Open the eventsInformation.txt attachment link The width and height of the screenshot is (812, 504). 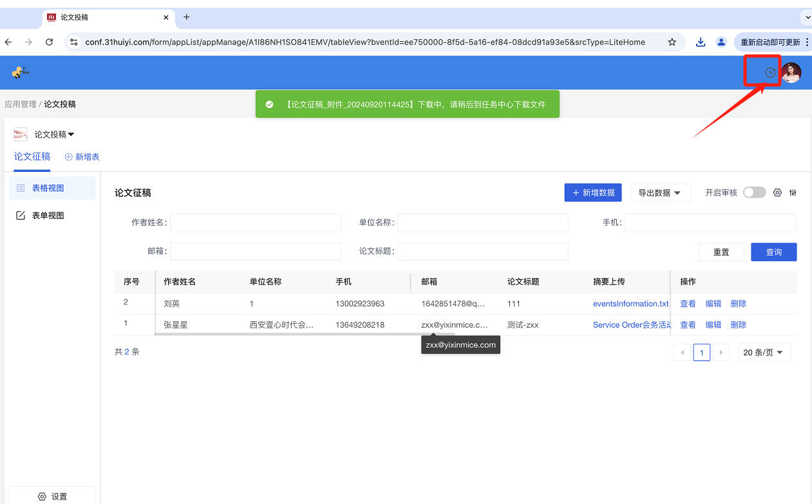pyautogui.click(x=630, y=304)
